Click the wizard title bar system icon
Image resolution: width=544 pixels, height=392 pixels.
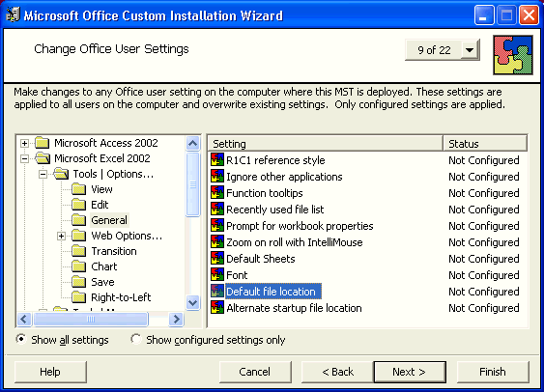pyautogui.click(x=13, y=14)
